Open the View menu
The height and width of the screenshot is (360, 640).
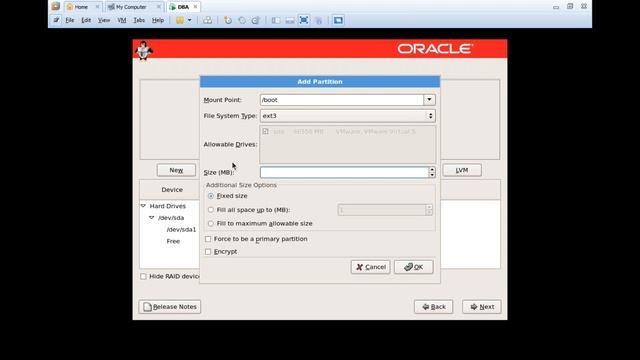(x=104, y=20)
